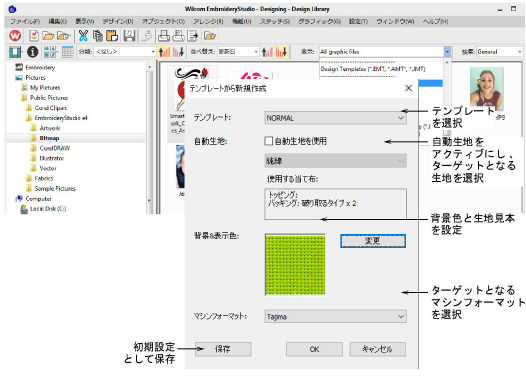Screen dimensions: 526x391
Task: Open the デザイン menu
Action: (118, 21)
